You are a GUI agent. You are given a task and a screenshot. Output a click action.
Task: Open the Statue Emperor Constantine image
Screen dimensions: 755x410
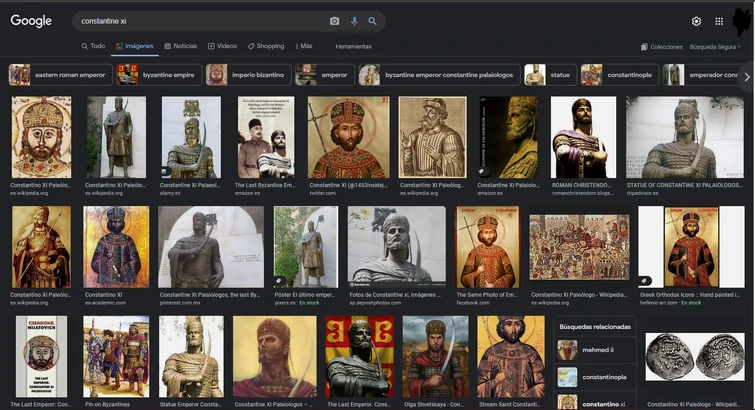[x=191, y=357]
